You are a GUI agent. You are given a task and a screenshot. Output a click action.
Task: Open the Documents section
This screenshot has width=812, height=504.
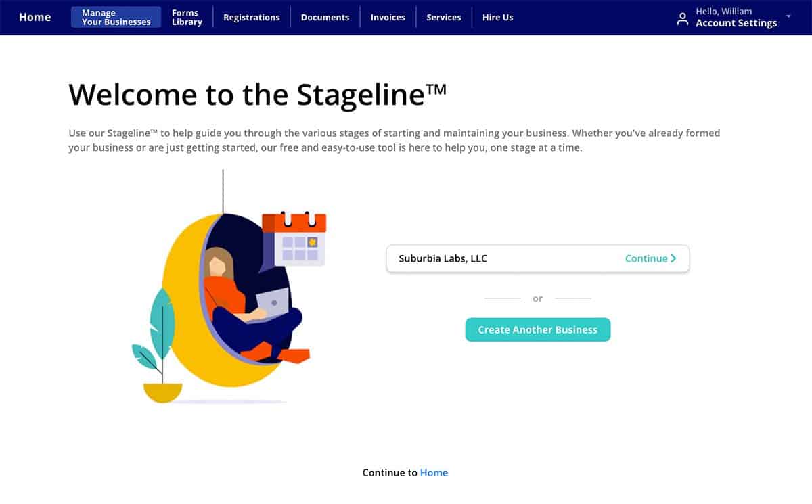point(325,18)
